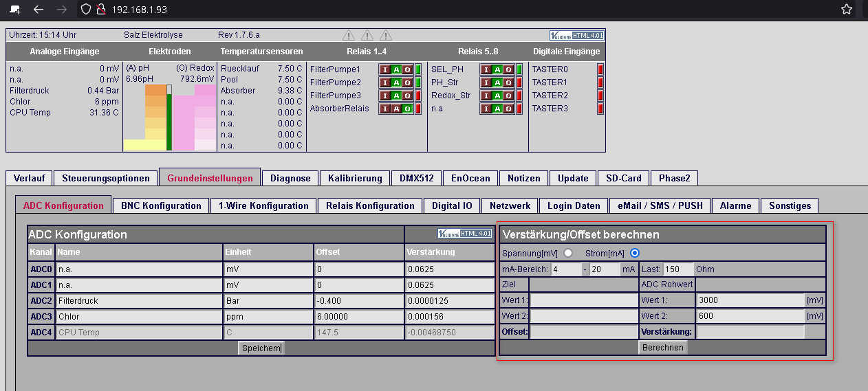Click the browser back arrow

39,10
